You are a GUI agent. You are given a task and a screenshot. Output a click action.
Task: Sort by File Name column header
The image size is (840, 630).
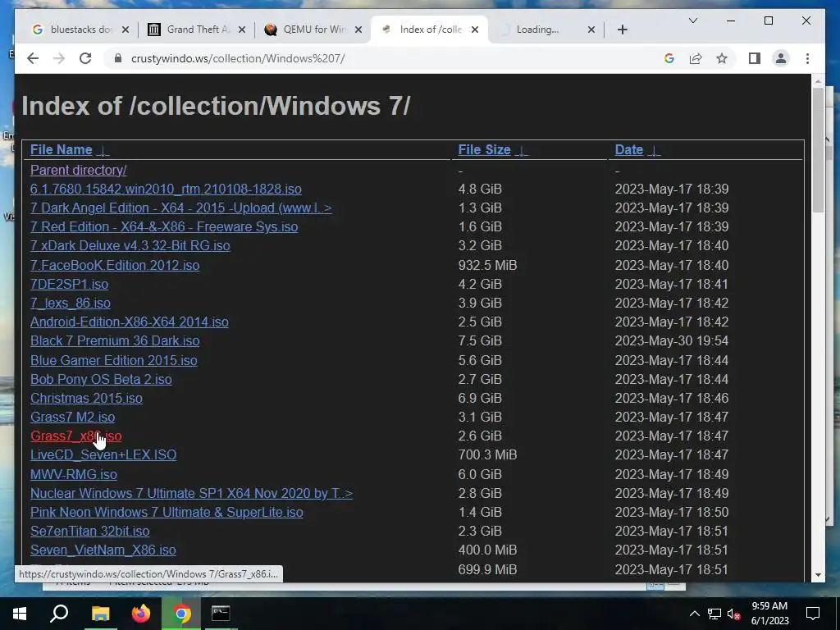pos(61,149)
